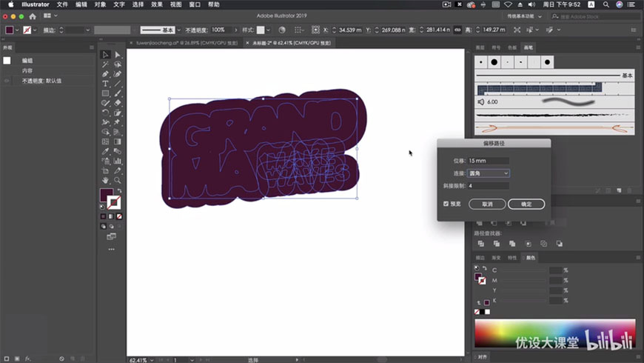
Task: Select the Artboard tool
Action: pyautogui.click(x=105, y=170)
